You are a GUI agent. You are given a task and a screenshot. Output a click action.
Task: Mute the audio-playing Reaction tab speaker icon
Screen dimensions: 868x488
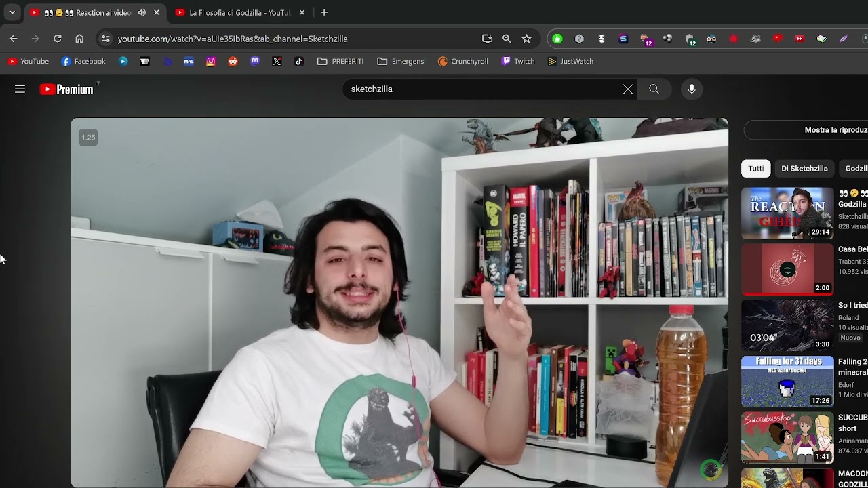(x=142, y=12)
